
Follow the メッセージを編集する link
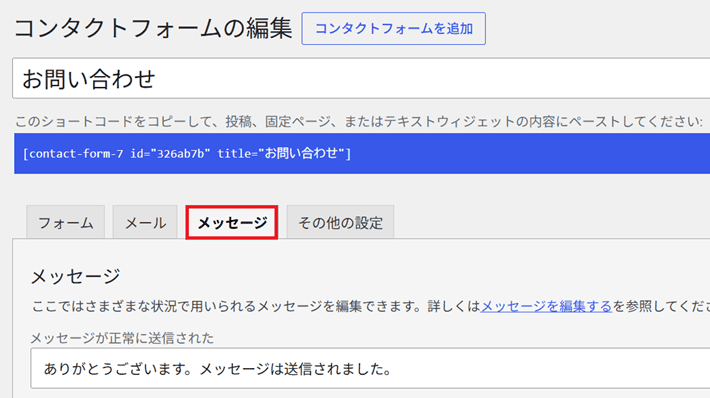coord(546,307)
